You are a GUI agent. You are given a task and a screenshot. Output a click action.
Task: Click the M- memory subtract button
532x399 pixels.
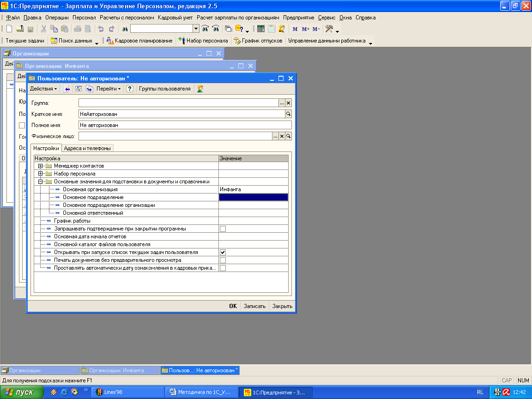click(x=316, y=29)
